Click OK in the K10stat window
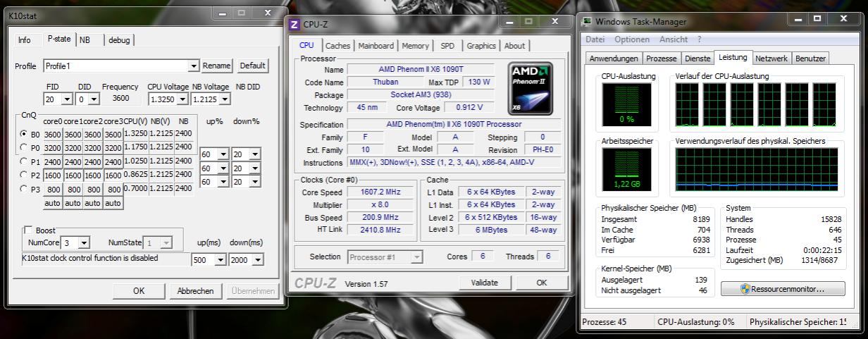The width and height of the screenshot is (868, 339). point(139,290)
